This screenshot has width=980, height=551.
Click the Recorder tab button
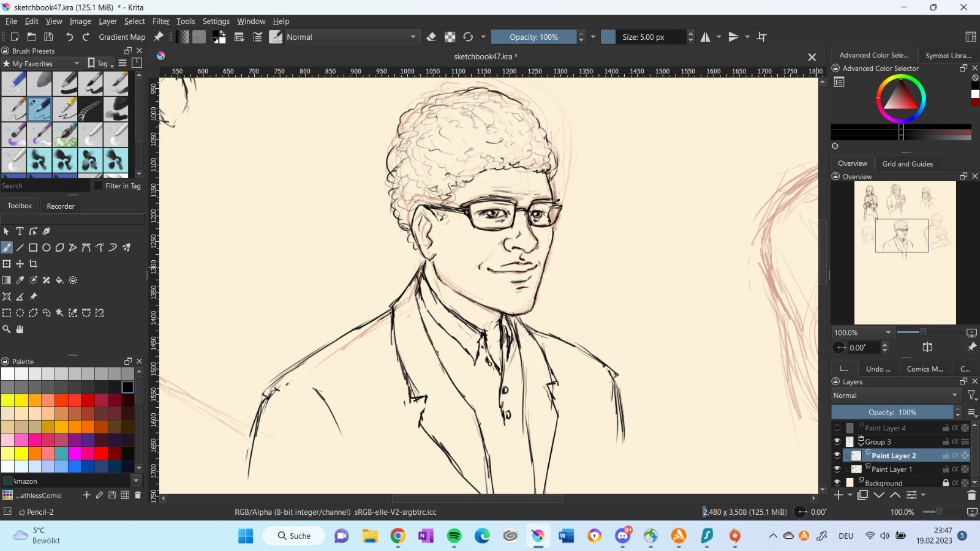pos(61,206)
